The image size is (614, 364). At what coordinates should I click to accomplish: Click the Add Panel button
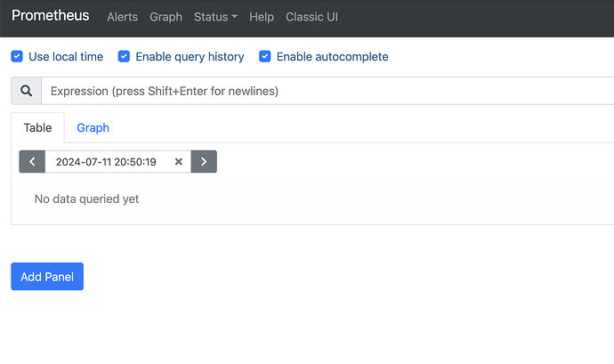(47, 277)
